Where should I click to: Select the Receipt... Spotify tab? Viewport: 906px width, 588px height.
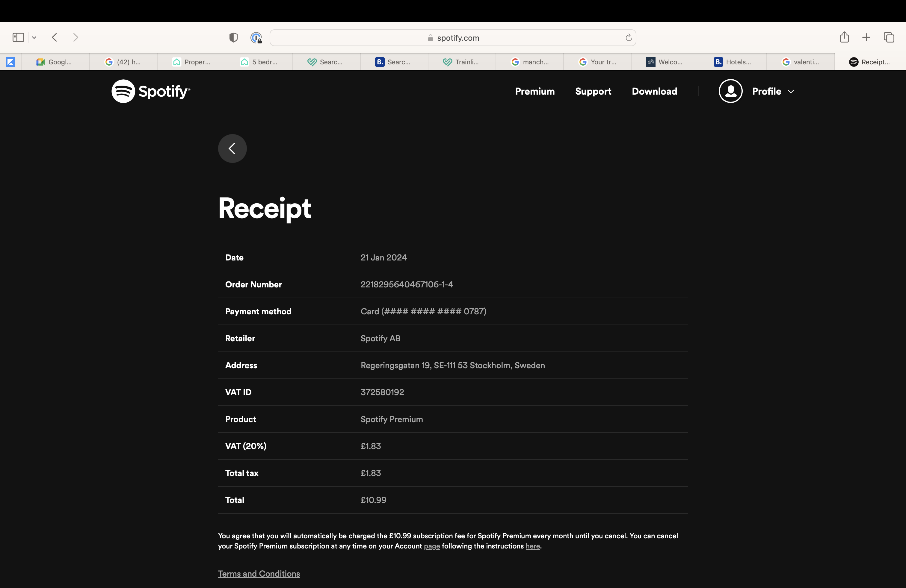point(870,62)
